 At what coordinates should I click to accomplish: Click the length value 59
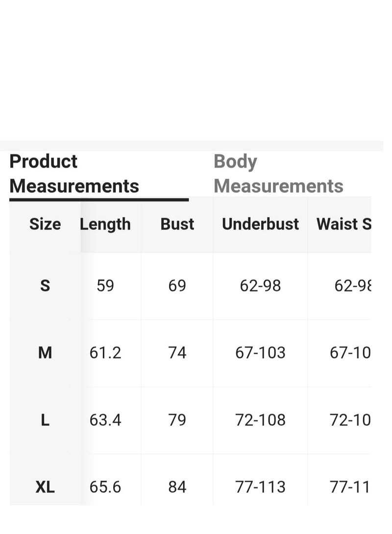(105, 286)
